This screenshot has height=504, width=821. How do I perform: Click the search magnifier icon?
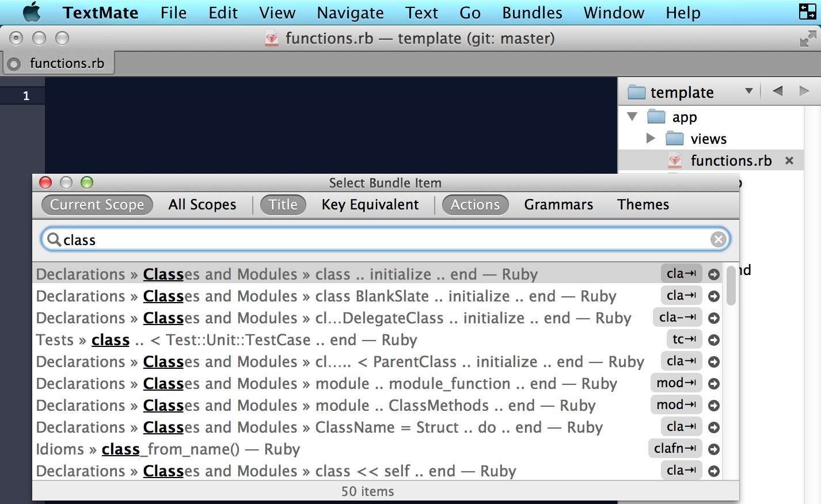coord(54,239)
